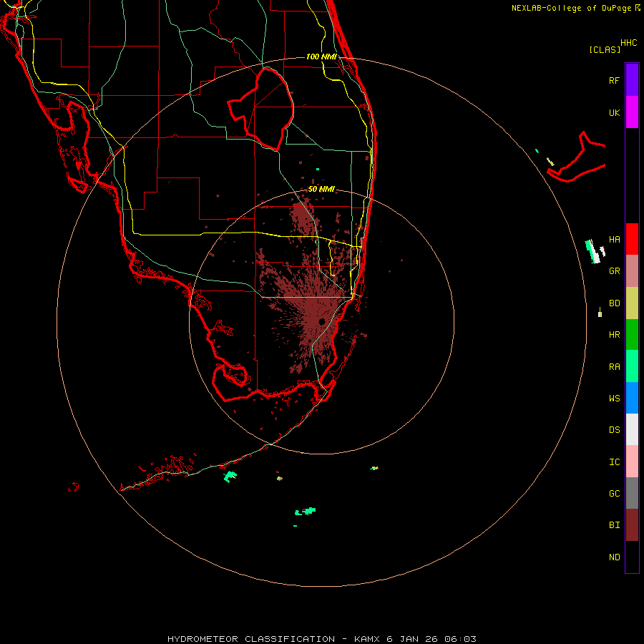Image resolution: width=644 pixels, height=644 pixels.
Task: Click the RF purple legend color block
Action: 632,80
